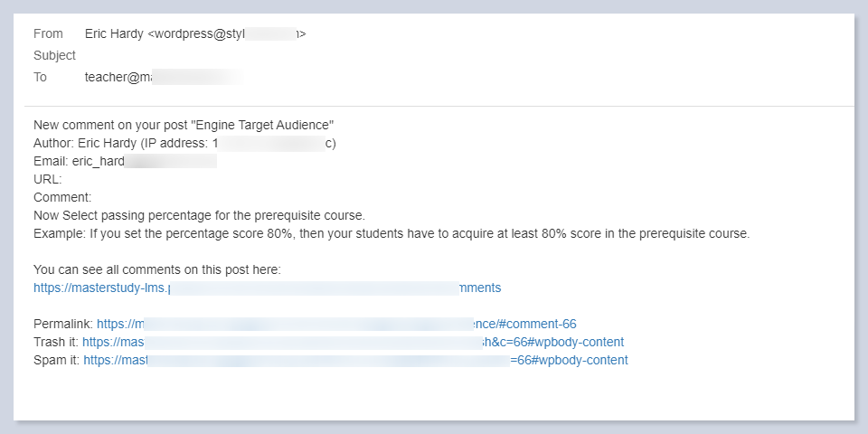Screen dimensions: 868x434
Task: Click "You can see all comments" text
Action: (x=157, y=269)
